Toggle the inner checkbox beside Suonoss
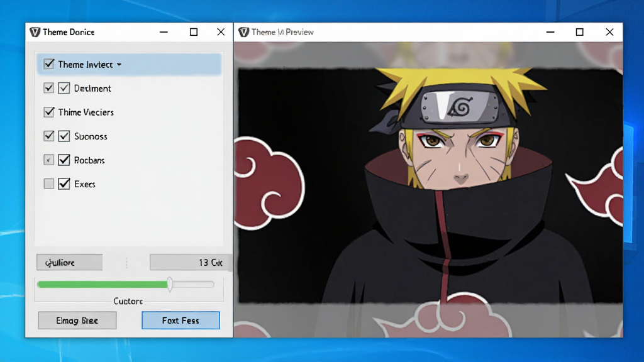The height and width of the screenshot is (362, 644). 64,136
